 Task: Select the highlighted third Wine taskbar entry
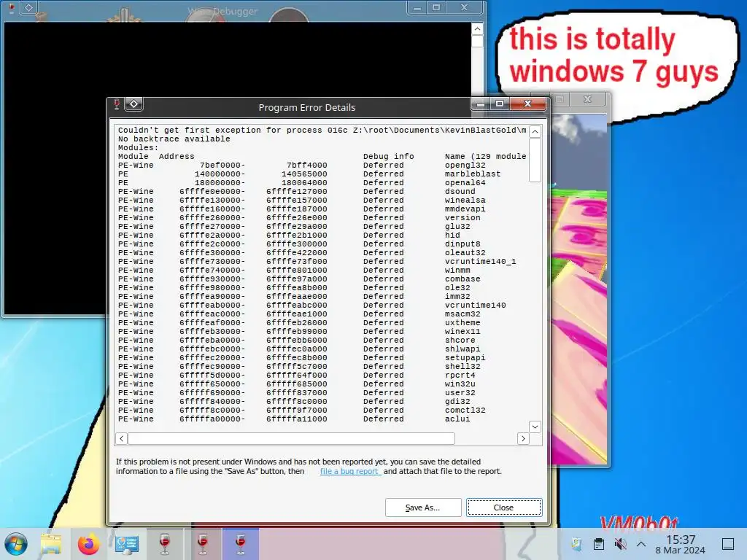pos(240,544)
